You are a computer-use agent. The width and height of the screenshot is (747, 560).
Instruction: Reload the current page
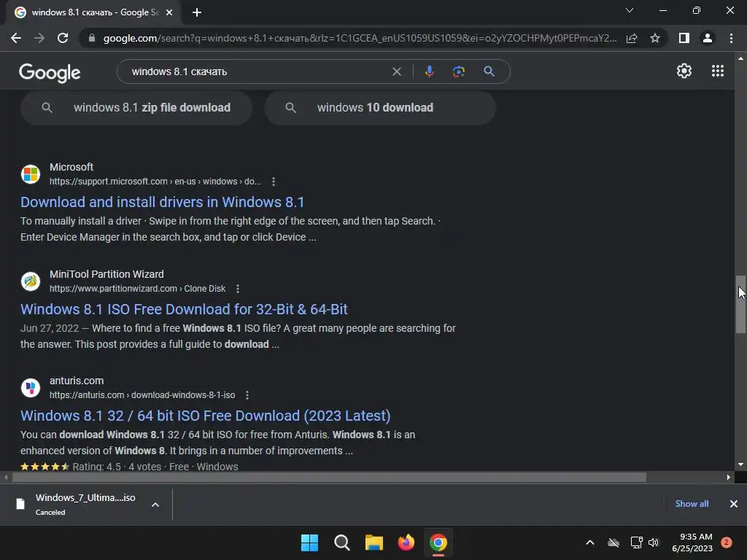coord(63,38)
